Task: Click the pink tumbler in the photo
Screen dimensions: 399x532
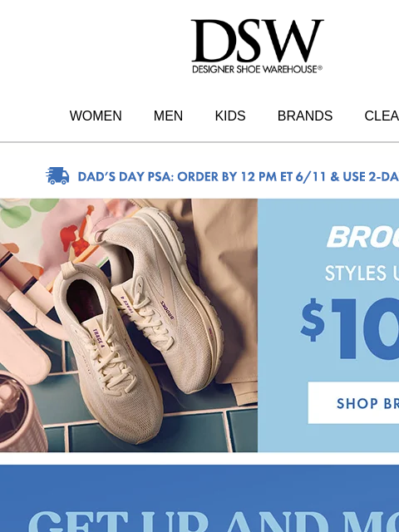Action: (x=20, y=412)
